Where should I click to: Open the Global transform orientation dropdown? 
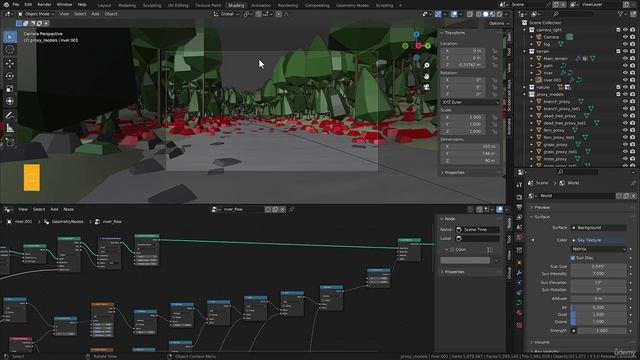point(226,14)
